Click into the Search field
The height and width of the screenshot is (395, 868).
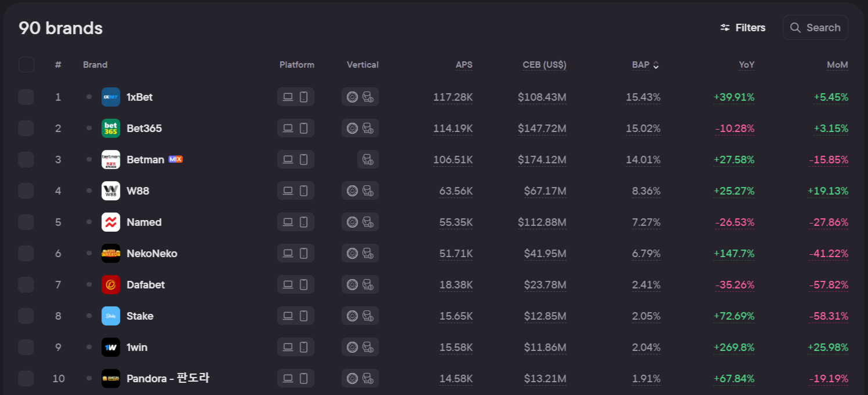(823, 28)
